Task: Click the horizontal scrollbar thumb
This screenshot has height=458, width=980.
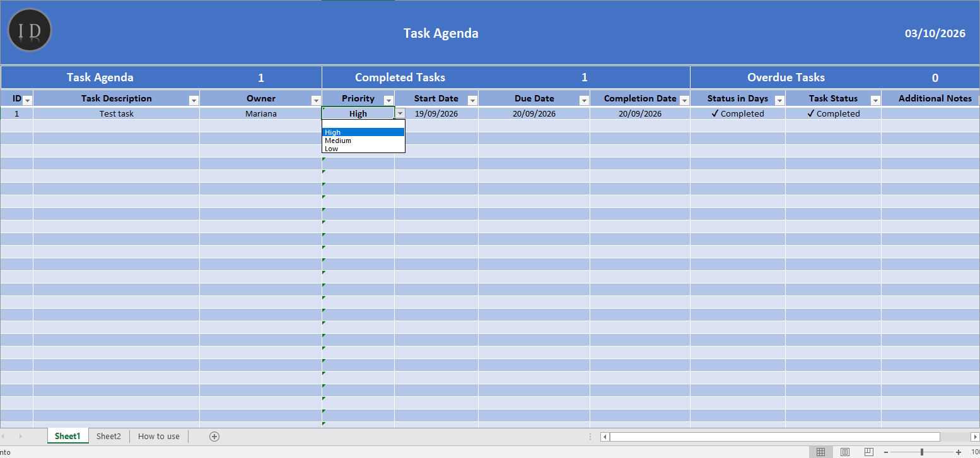Action: point(775,437)
